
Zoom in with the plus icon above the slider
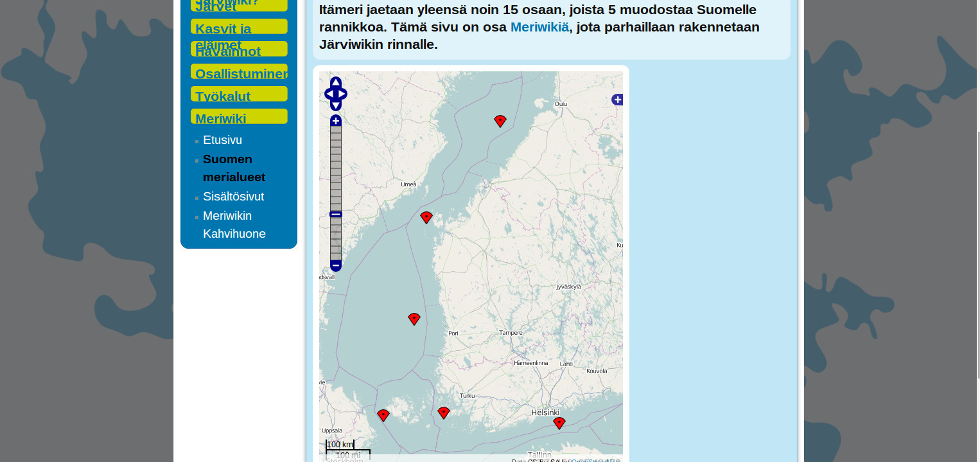pyautogui.click(x=335, y=121)
